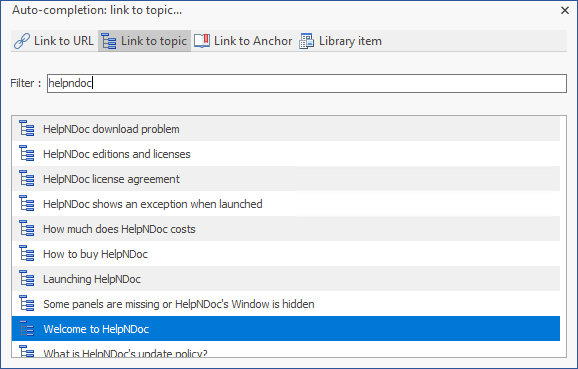
Task: Switch to the Link to Anchor tab
Action: tap(244, 41)
